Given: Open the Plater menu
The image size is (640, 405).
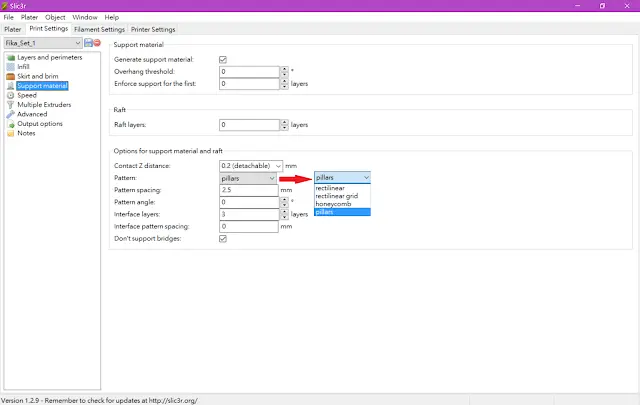Looking at the screenshot, I should 29,17.
